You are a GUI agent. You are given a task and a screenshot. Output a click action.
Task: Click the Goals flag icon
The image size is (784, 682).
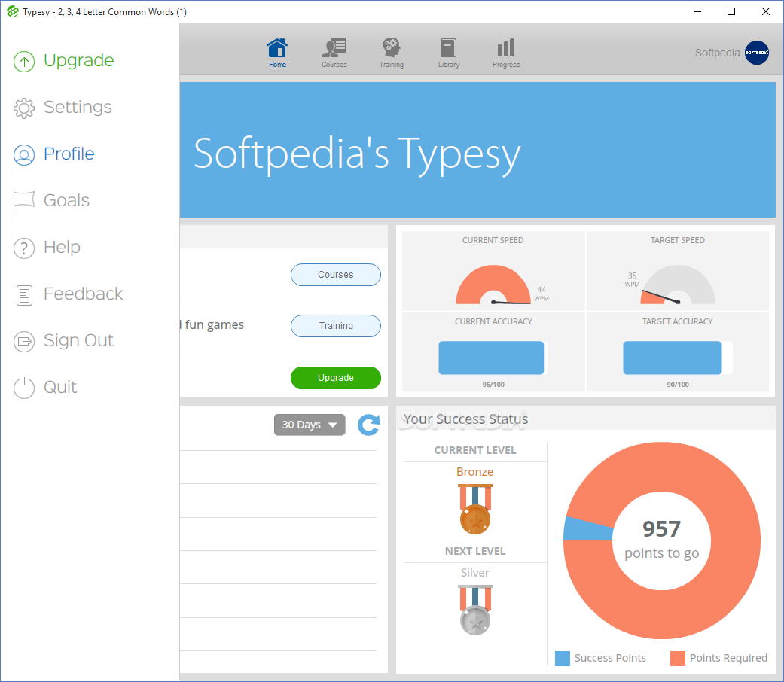click(x=24, y=201)
